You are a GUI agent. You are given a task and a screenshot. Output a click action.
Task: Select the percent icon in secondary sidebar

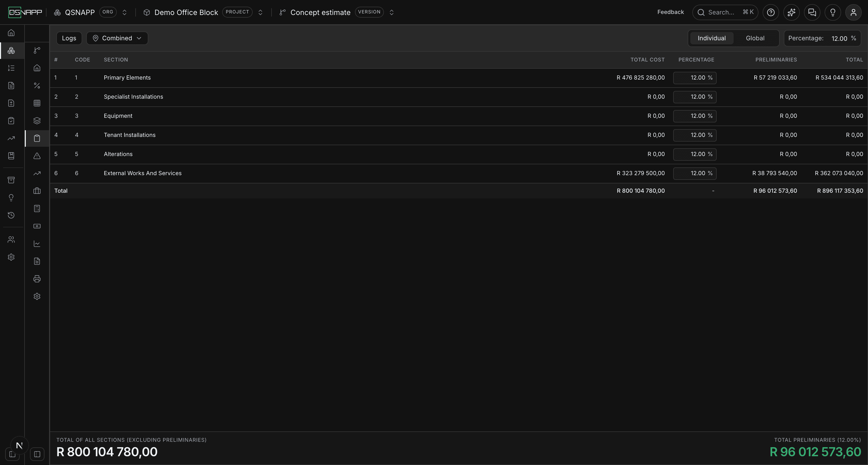37,86
